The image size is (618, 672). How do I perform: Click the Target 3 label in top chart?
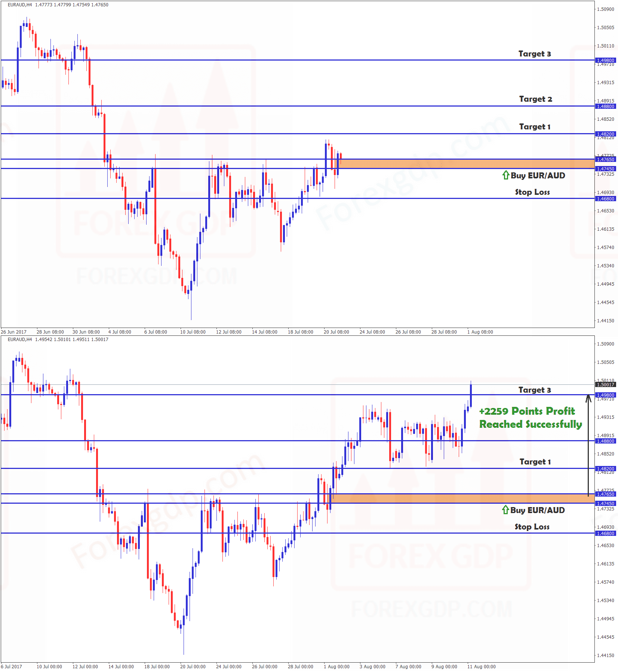(535, 54)
